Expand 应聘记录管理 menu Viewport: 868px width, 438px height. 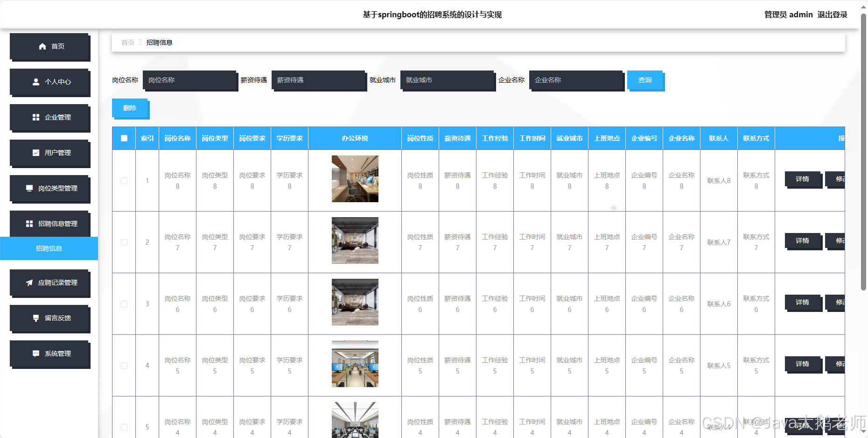(x=49, y=283)
